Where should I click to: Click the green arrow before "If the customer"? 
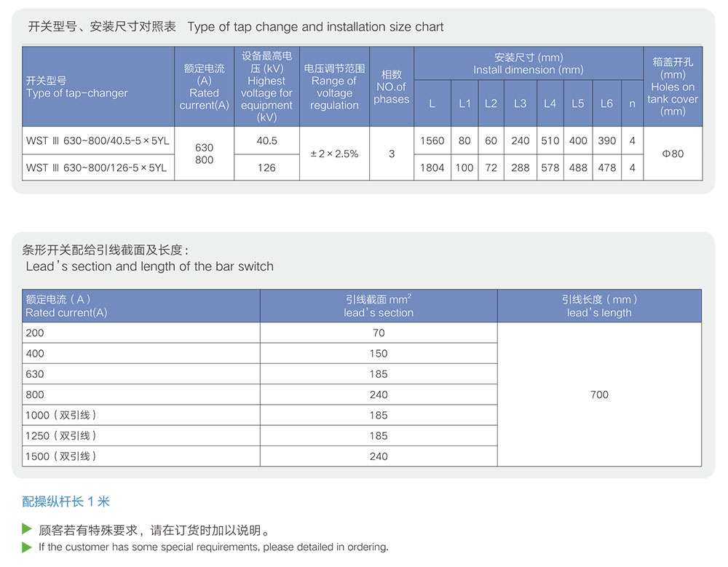[27, 547]
